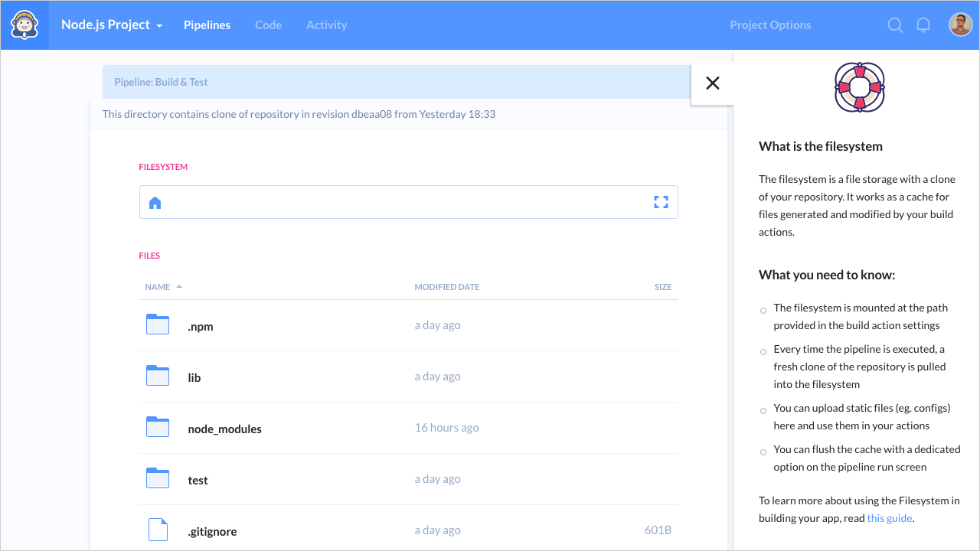Click the FILES section label
This screenshot has width=980, height=551.
tap(149, 256)
